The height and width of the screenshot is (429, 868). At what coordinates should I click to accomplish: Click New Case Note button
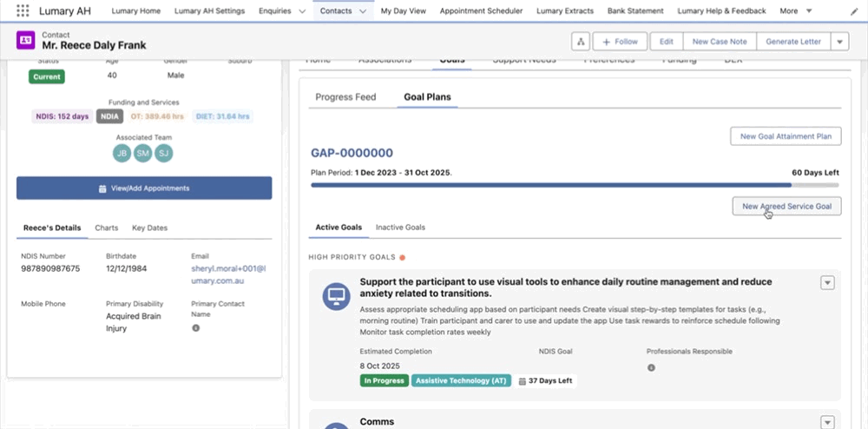click(x=720, y=42)
